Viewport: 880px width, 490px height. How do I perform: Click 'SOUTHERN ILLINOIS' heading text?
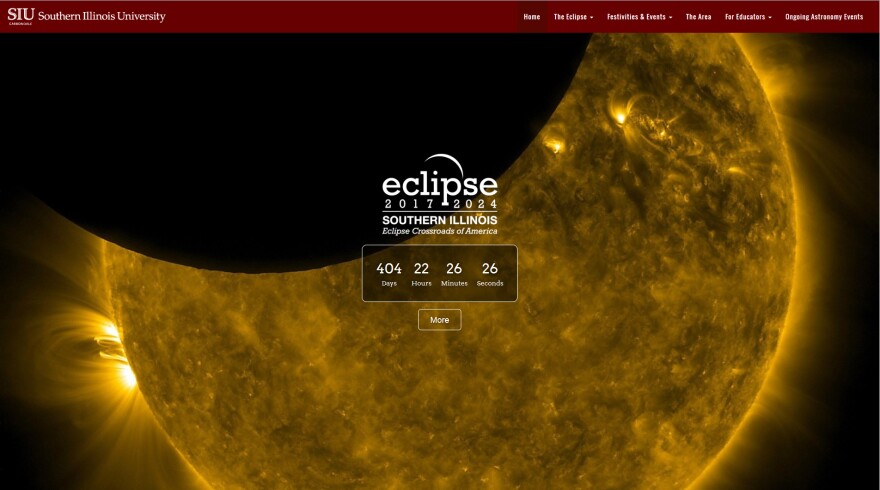click(x=439, y=220)
